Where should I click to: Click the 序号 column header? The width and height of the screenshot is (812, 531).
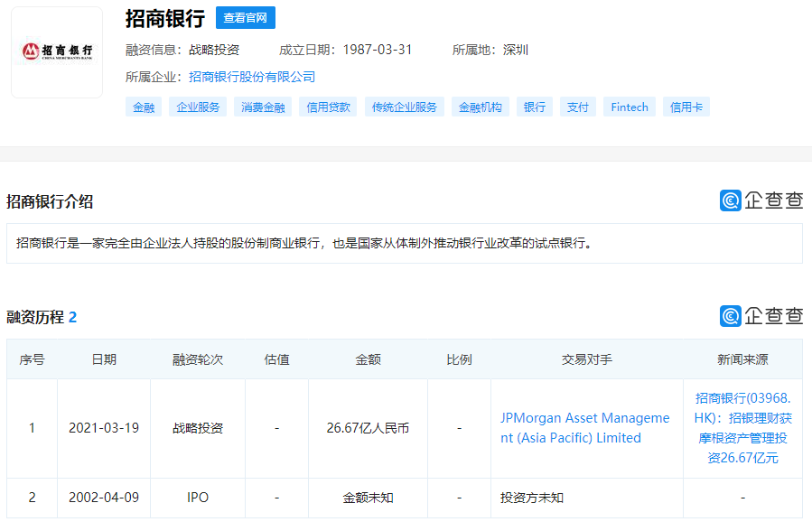click(x=33, y=359)
